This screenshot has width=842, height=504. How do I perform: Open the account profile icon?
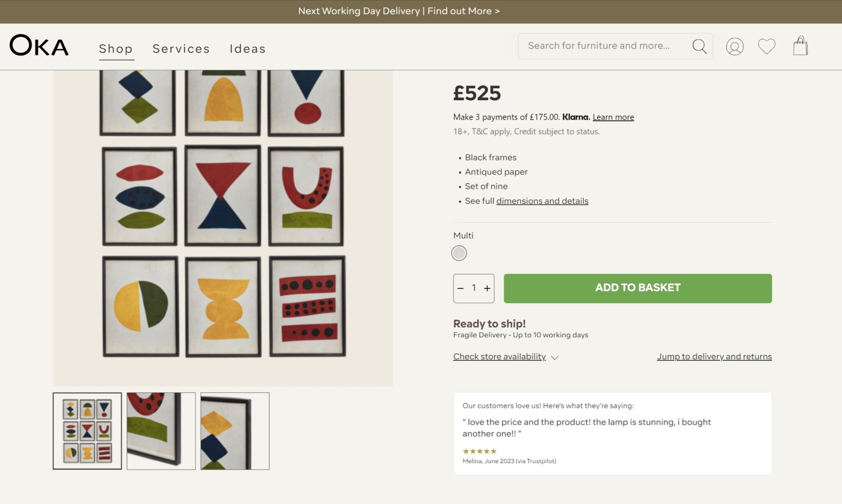pos(735,46)
